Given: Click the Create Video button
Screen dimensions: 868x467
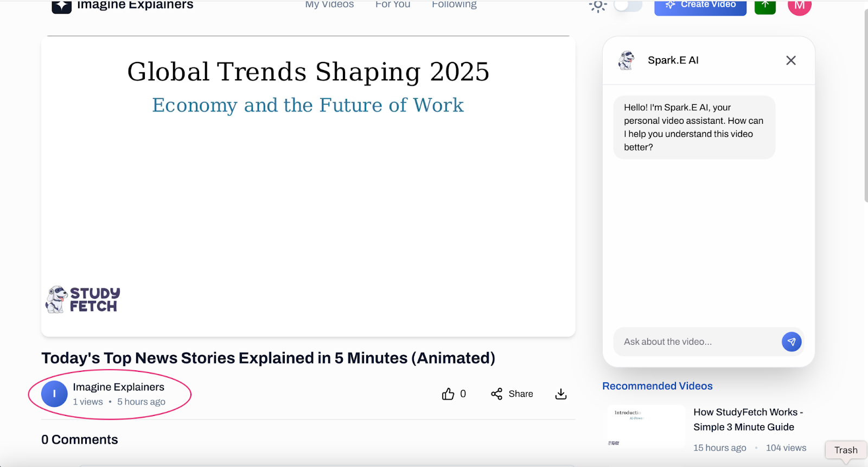Looking at the screenshot, I should 700,7.
